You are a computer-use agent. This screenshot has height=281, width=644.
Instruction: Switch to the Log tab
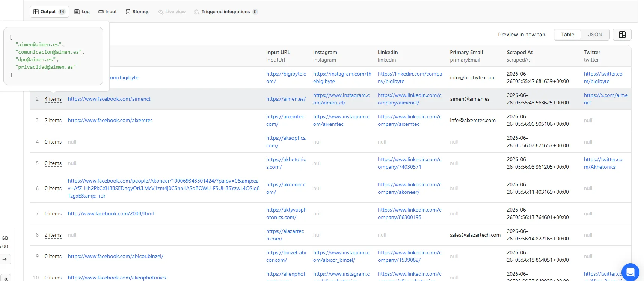point(82,12)
